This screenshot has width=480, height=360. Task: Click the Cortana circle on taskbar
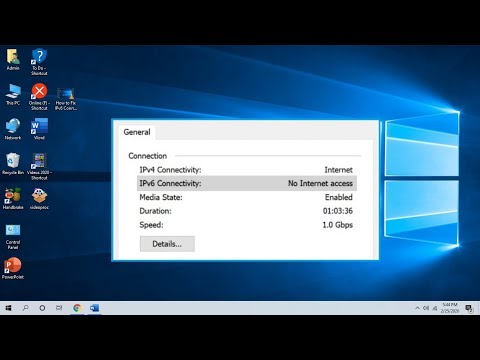point(42,308)
